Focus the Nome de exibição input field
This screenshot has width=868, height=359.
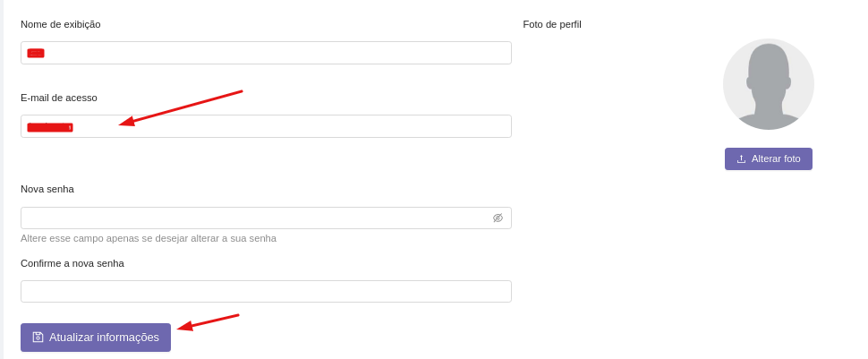(268, 53)
